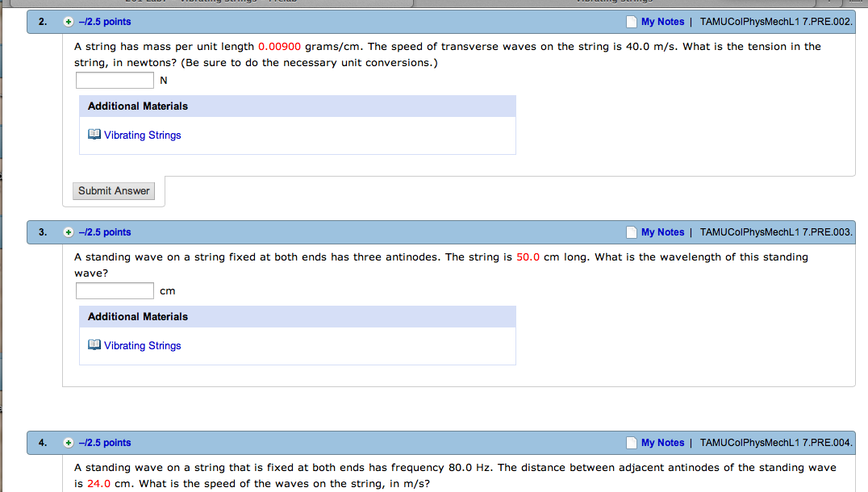
Task: Click the wavelength answer box in cm
Action: coord(114,290)
